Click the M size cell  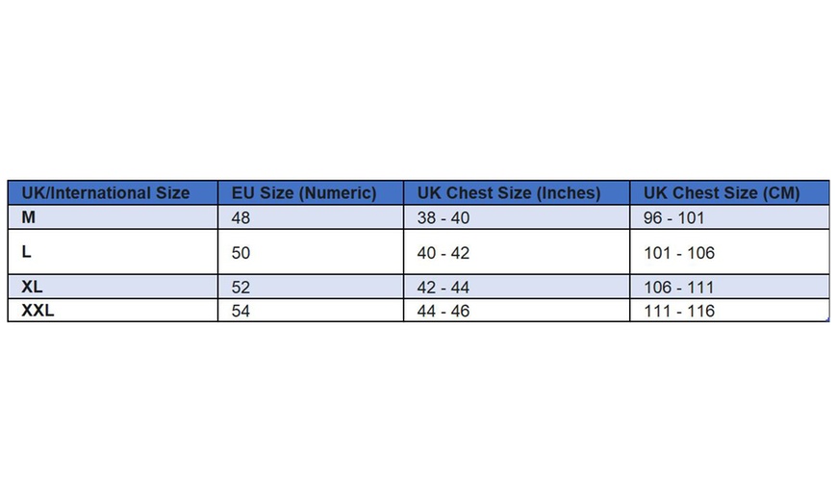(x=29, y=217)
